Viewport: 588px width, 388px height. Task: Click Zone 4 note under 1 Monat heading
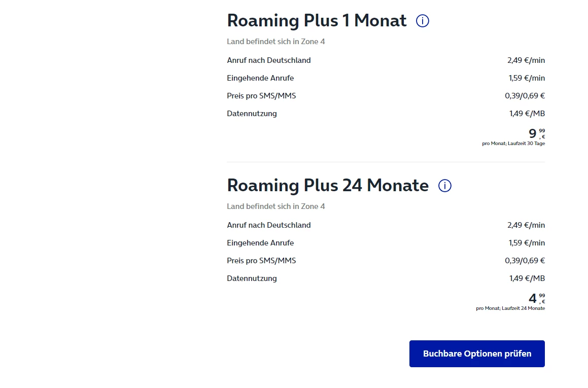pyautogui.click(x=275, y=42)
